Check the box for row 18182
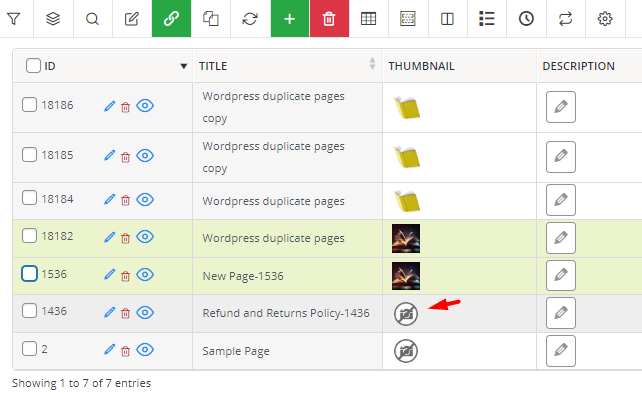The height and width of the screenshot is (395, 642). [29, 236]
